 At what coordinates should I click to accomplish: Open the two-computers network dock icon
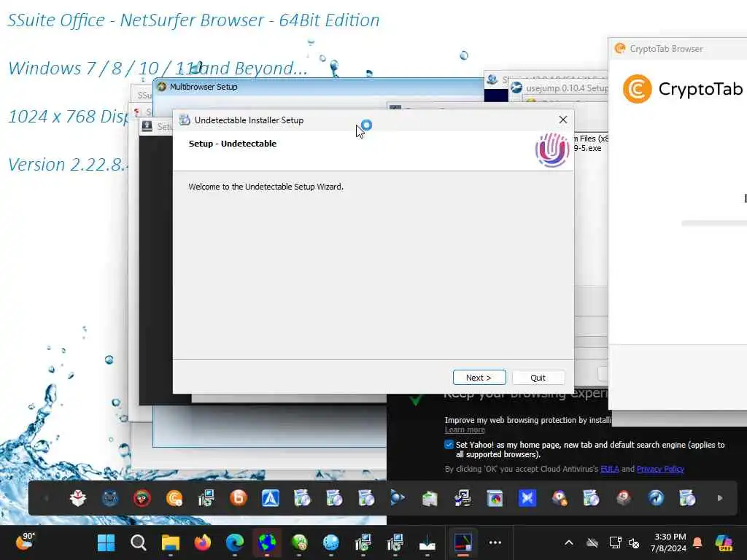click(x=462, y=498)
